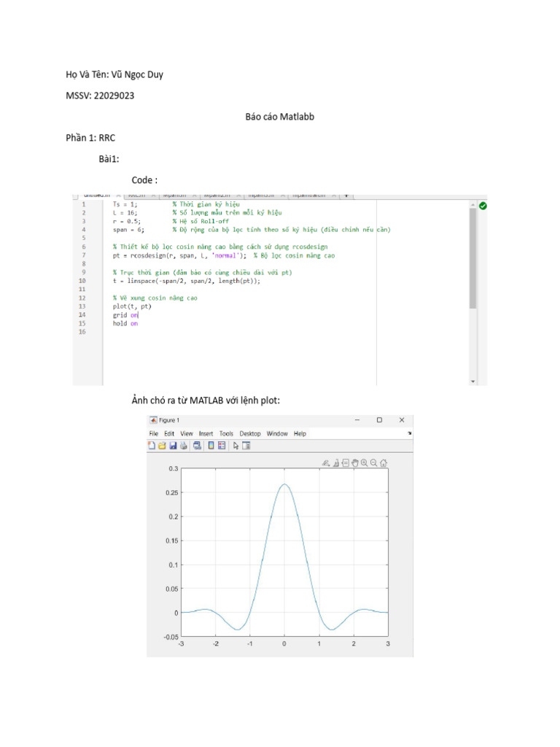Select the Pan hand tool on axes
The width and height of the screenshot is (560, 747).
coord(355,462)
